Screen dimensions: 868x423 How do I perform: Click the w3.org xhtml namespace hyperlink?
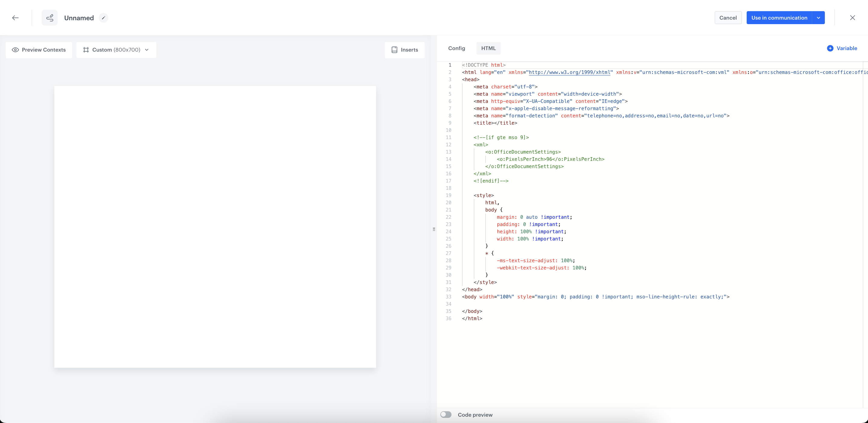pyautogui.click(x=570, y=72)
